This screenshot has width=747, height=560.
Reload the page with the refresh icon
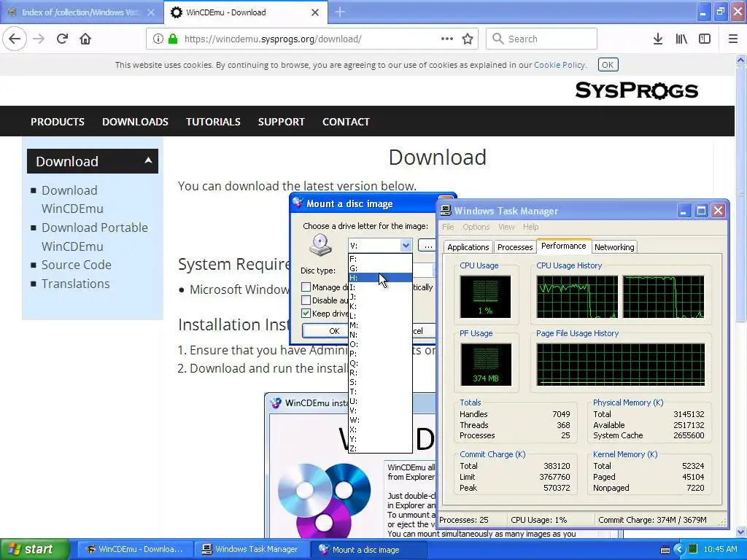point(62,39)
